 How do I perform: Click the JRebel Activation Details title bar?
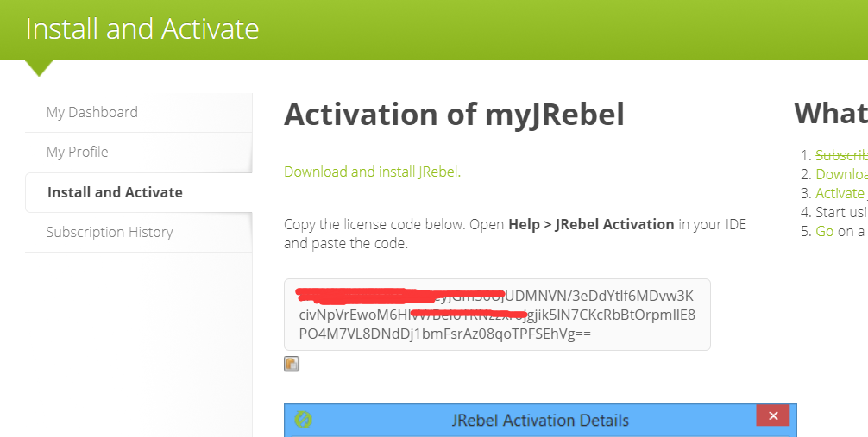pyautogui.click(x=540, y=421)
